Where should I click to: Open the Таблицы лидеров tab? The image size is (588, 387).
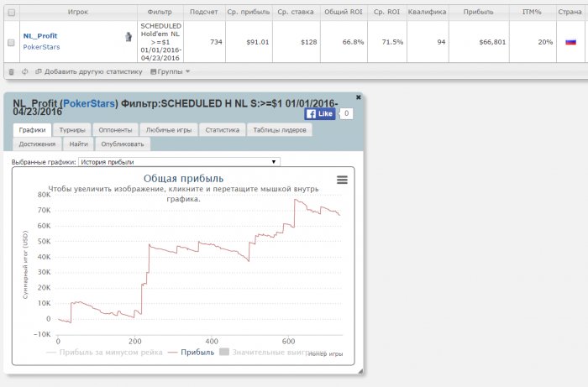(x=280, y=130)
